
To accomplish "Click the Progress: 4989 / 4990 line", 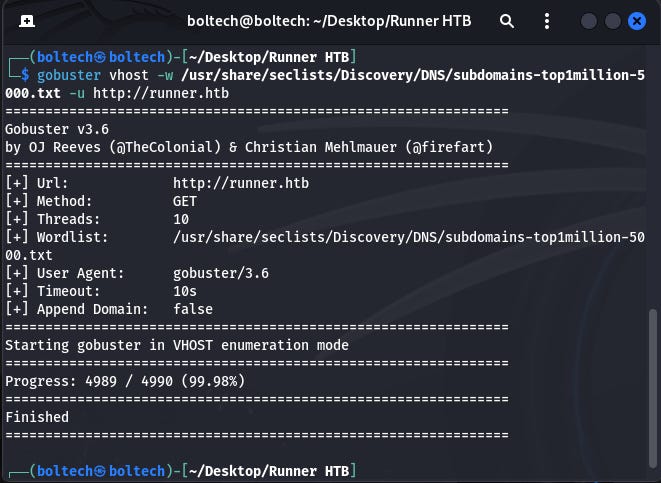I will click(125, 381).
